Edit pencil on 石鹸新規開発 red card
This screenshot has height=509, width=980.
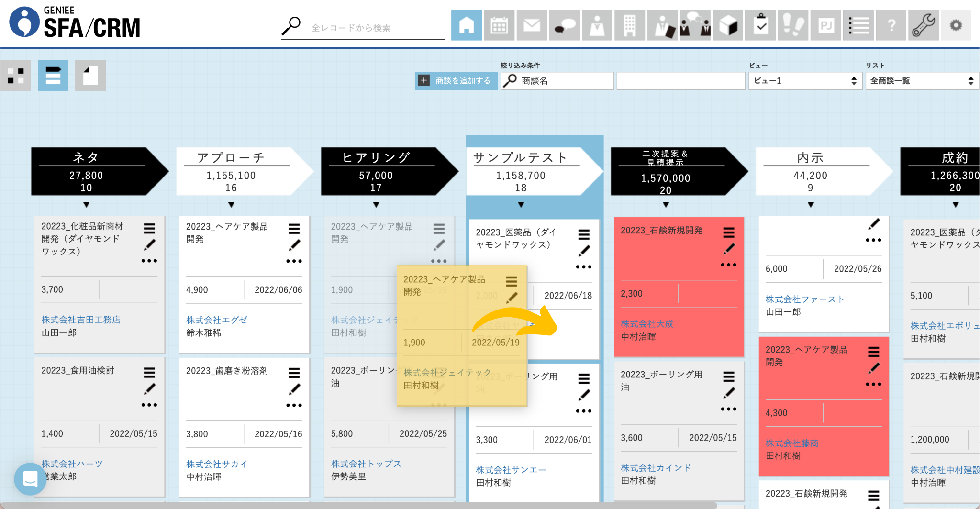point(729,249)
